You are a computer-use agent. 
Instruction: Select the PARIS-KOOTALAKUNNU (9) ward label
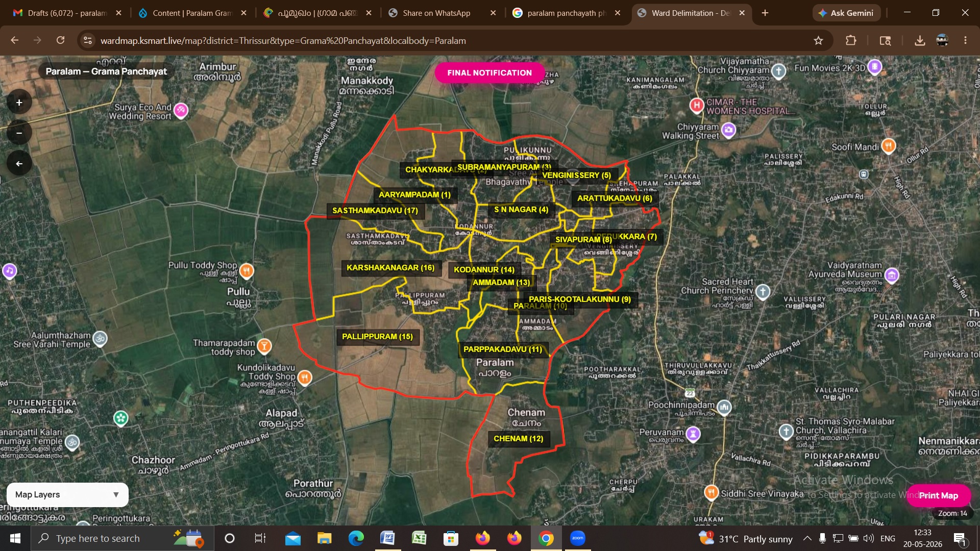point(580,299)
